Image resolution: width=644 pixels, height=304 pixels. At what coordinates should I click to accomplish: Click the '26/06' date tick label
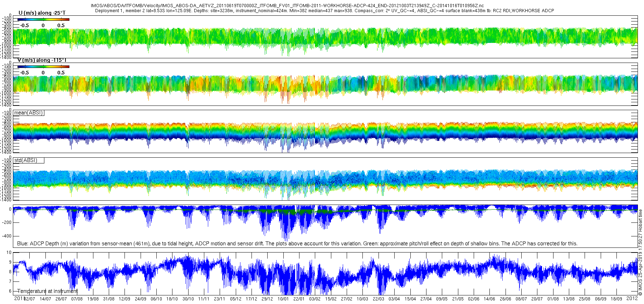tap(505, 299)
